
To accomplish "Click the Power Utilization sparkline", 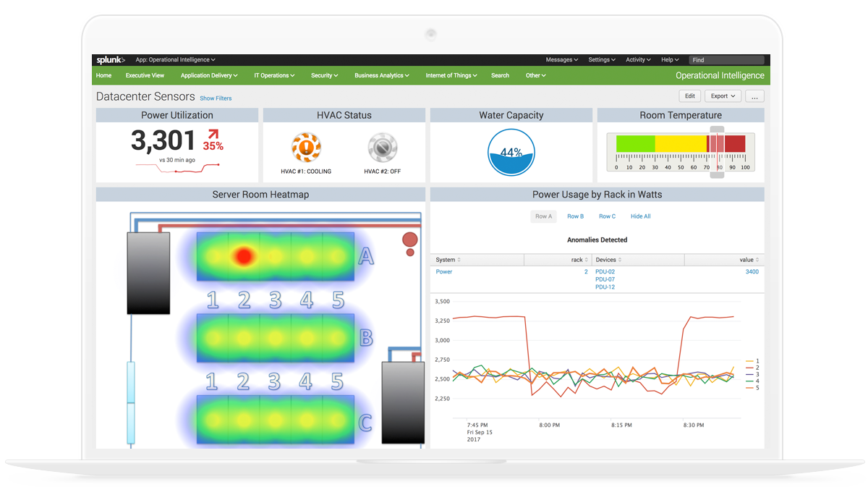I will (x=178, y=168).
